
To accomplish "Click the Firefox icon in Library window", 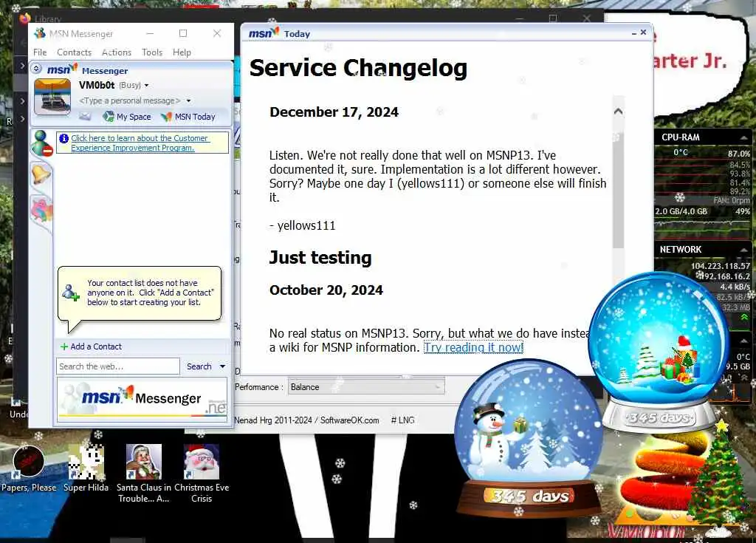I will [25, 18].
